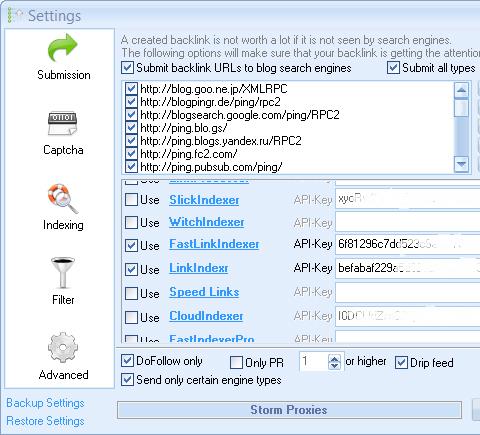
Task: Click LinkIndexr API-Key field
Action: click(x=407, y=268)
